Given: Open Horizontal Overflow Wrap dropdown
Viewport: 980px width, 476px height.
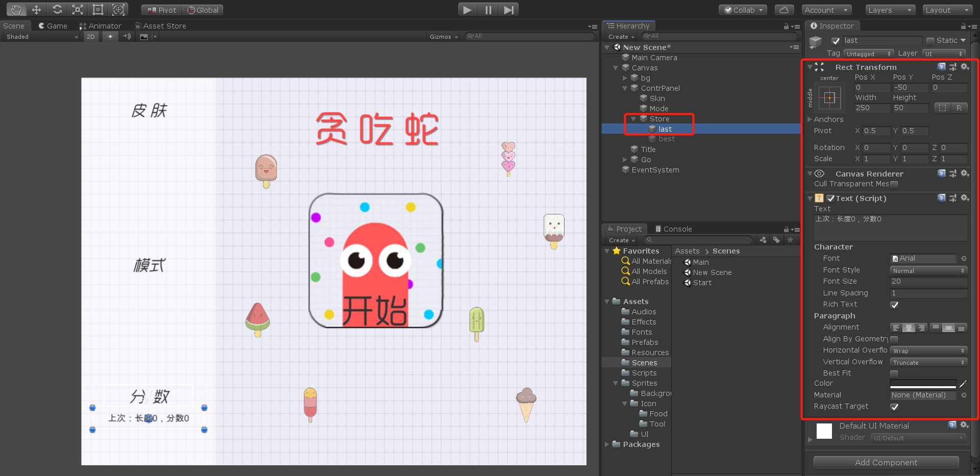Looking at the screenshot, I should point(929,350).
